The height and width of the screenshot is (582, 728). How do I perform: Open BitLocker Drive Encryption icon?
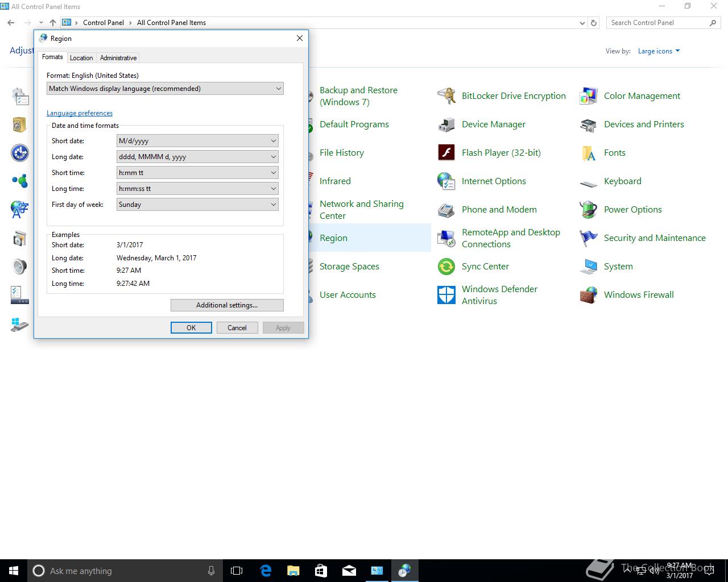pyautogui.click(x=446, y=96)
